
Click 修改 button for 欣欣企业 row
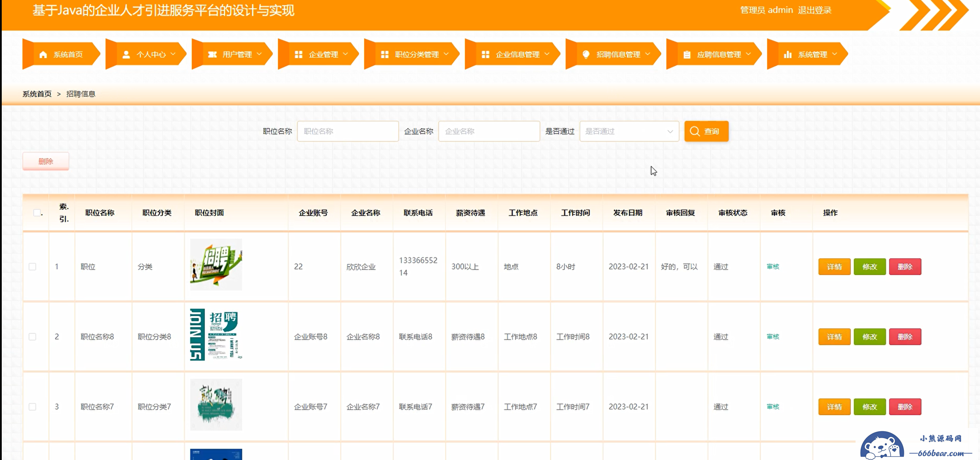(870, 267)
